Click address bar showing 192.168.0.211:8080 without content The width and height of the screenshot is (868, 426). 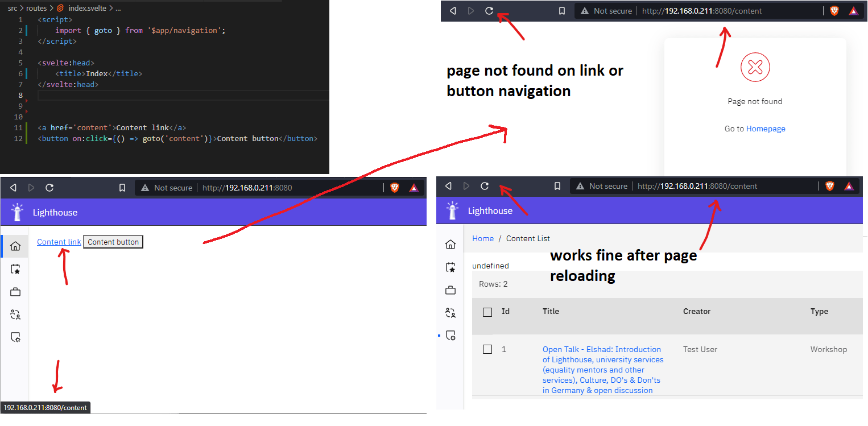click(247, 188)
